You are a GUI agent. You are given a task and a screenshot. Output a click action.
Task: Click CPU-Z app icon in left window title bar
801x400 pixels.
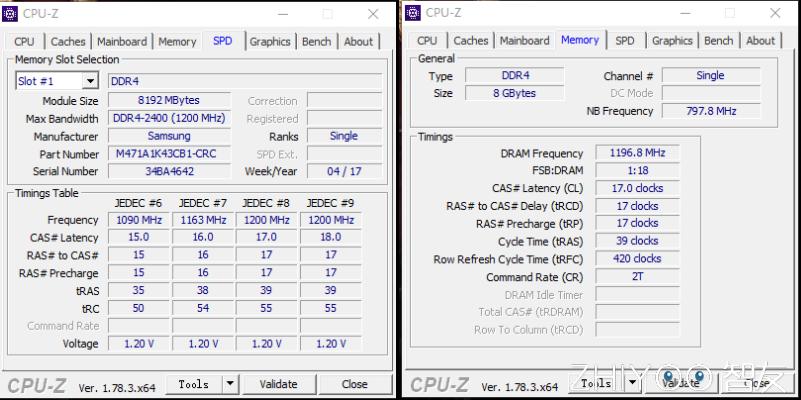click(x=10, y=14)
